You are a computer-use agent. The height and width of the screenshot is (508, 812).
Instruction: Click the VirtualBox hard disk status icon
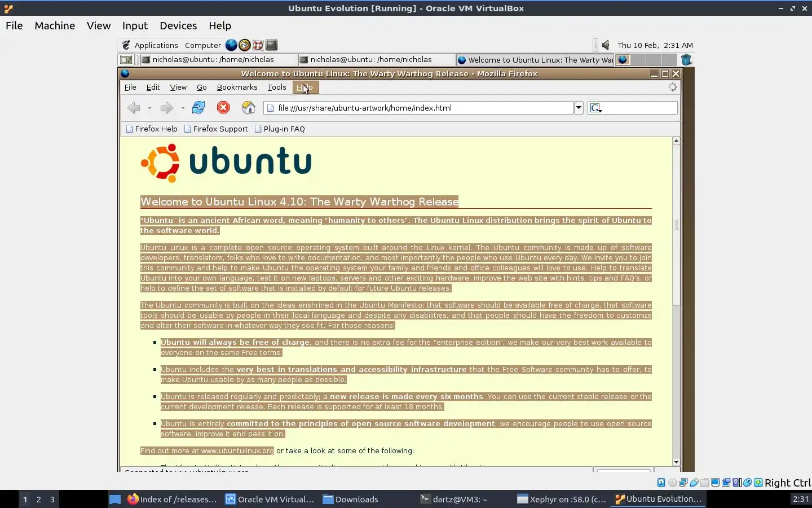pos(661,483)
